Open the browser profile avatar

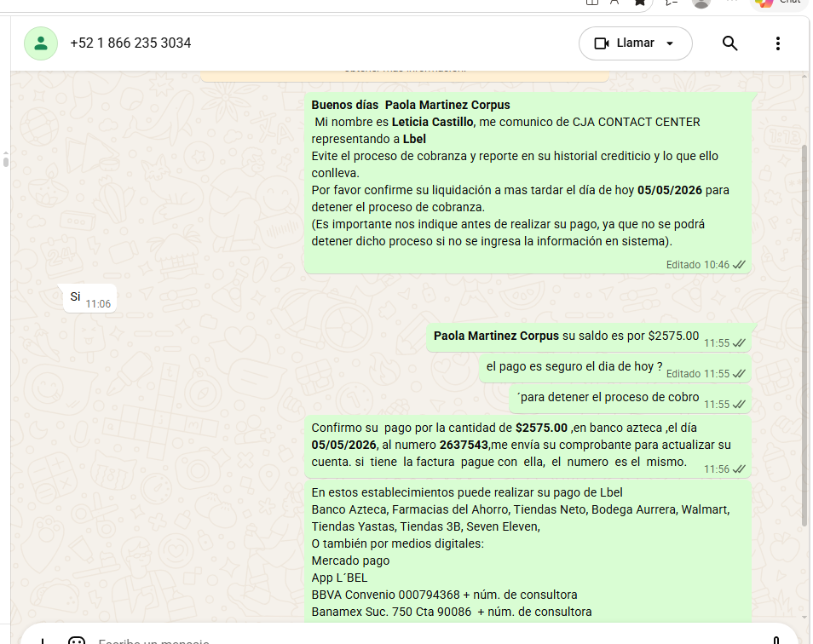[x=701, y=3]
